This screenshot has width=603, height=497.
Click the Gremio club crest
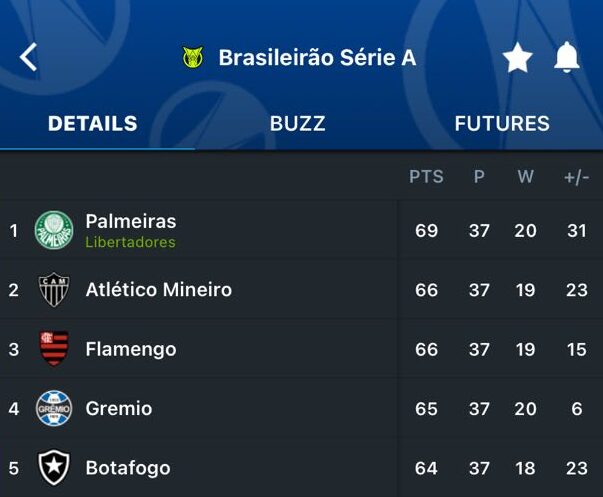click(x=54, y=408)
